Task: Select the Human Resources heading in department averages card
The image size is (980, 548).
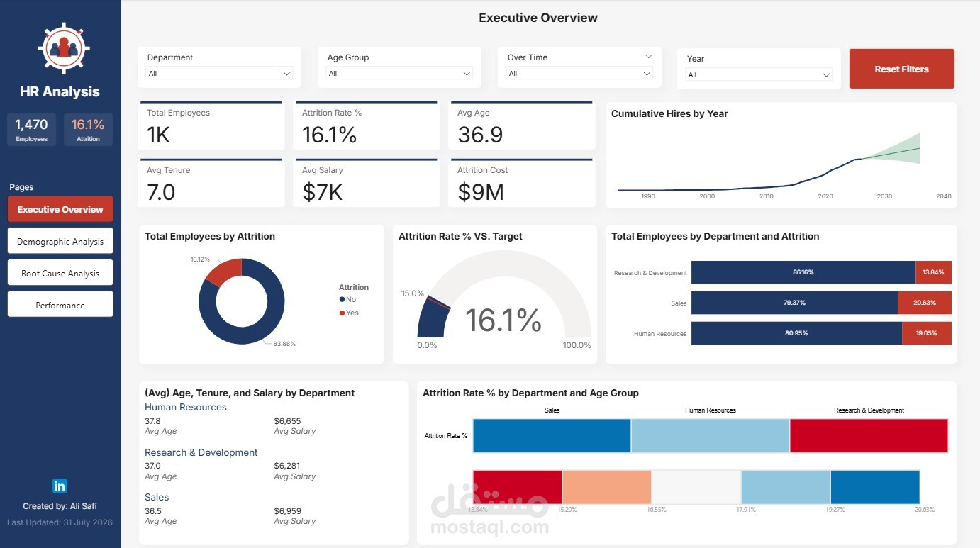Action: 186,408
